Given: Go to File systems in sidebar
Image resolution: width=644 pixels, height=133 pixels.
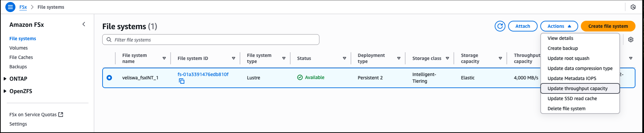Looking at the screenshot, I should (22, 39).
